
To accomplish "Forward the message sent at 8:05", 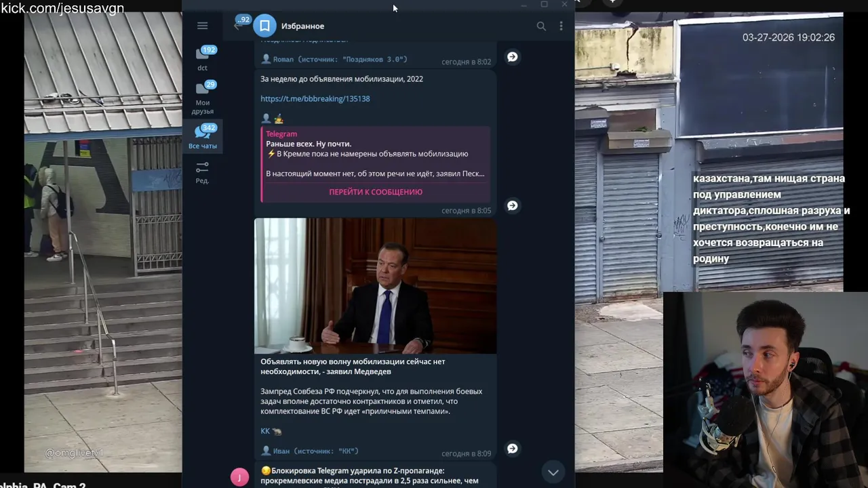I will coord(513,205).
